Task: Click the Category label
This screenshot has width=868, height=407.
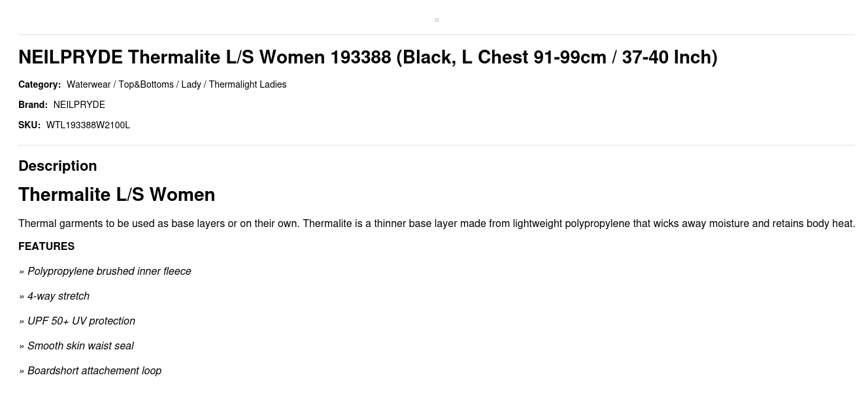Action: click(x=39, y=84)
